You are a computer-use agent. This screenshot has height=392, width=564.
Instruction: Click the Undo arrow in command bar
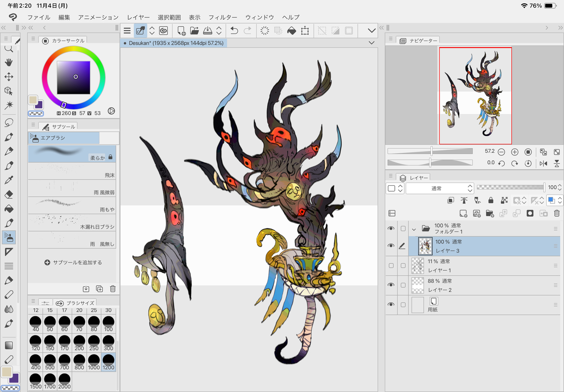[x=234, y=31]
